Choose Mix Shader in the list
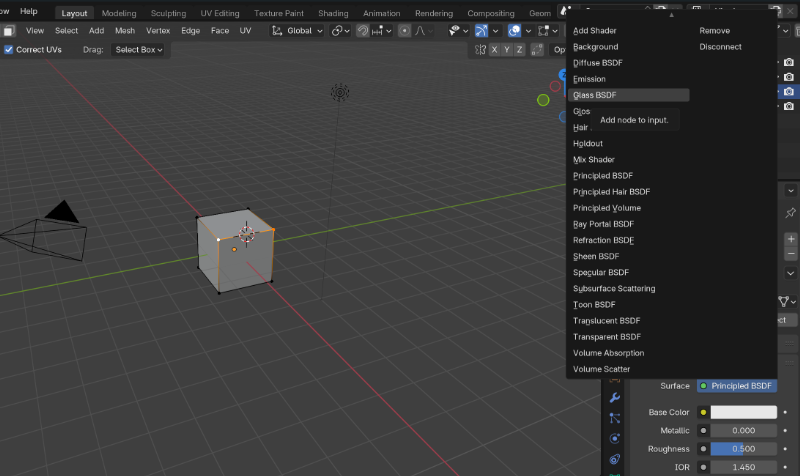The image size is (800, 476). coord(629,160)
